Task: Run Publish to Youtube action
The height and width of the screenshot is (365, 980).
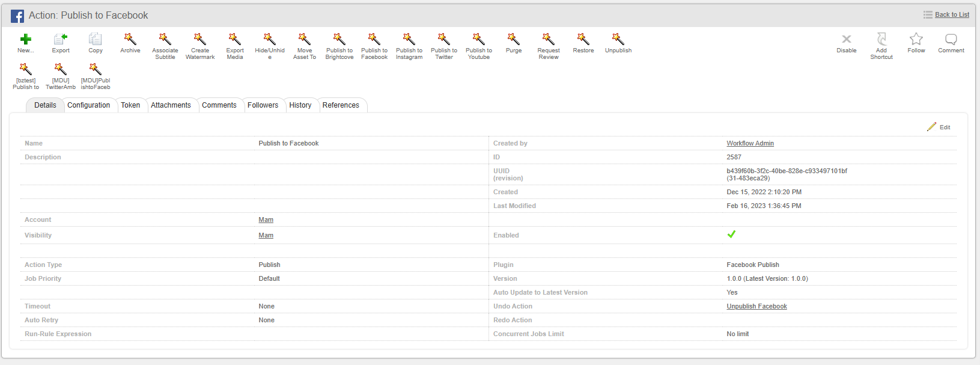Action: [x=479, y=39]
